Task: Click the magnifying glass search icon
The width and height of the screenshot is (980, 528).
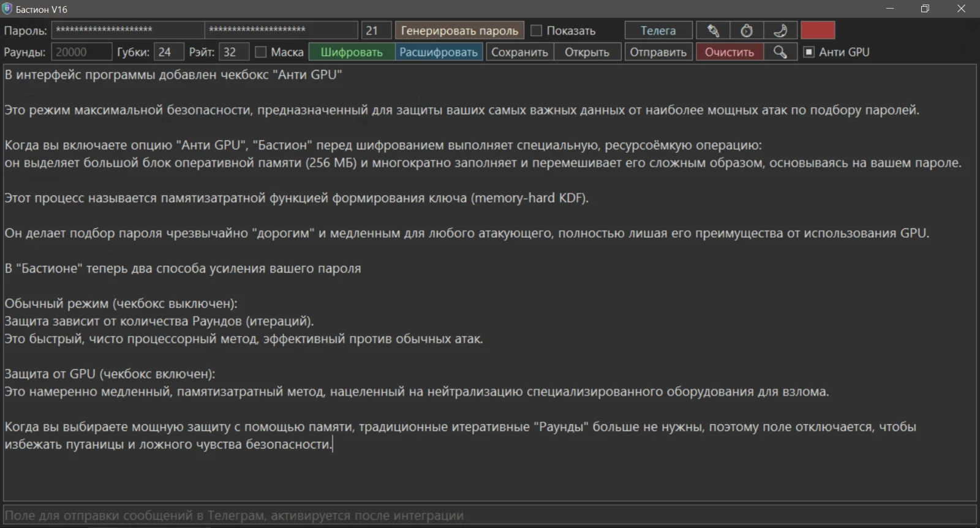Action: coord(780,52)
